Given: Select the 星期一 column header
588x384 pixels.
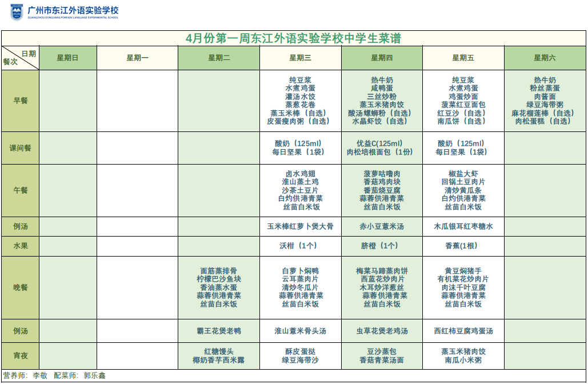Looking at the screenshot, I should [137, 58].
